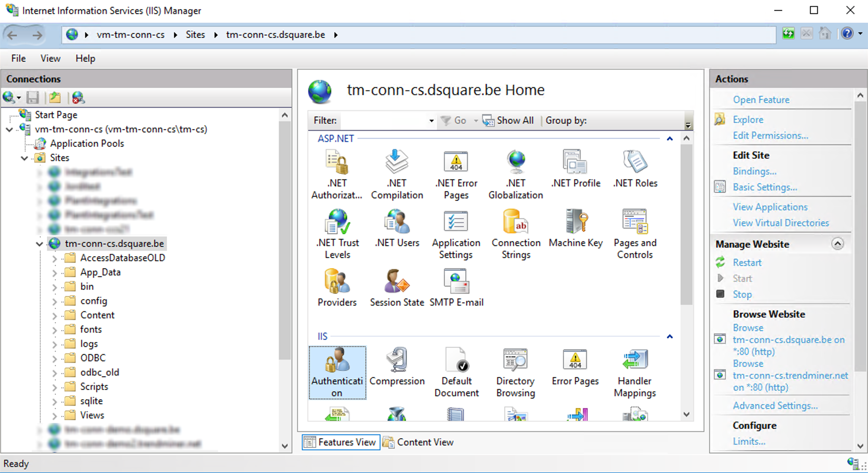Open the View menu

pyautogui.click(x=50, y=58)
